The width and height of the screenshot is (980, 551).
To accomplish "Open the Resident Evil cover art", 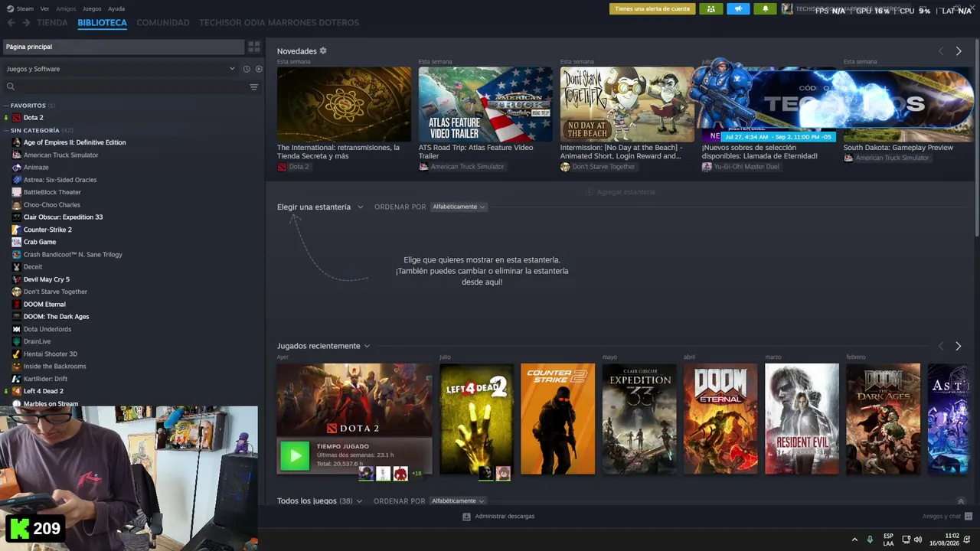I will (802, 419).
